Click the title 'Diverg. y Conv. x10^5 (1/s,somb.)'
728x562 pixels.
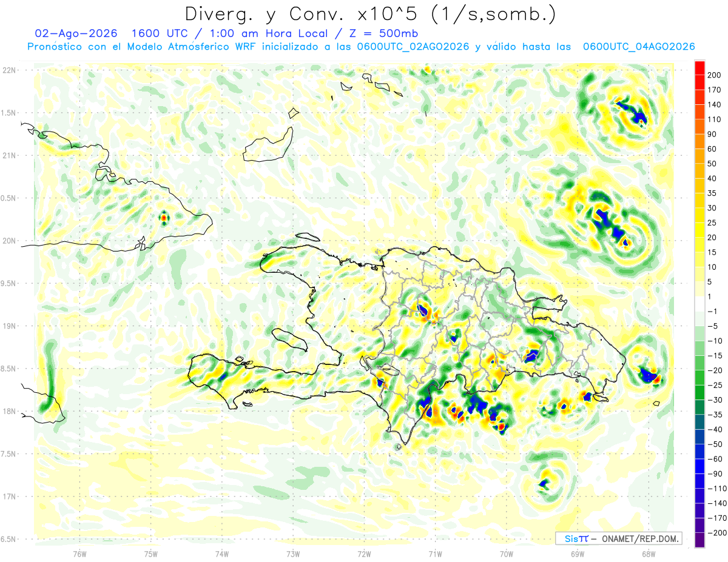coord(370,14)
